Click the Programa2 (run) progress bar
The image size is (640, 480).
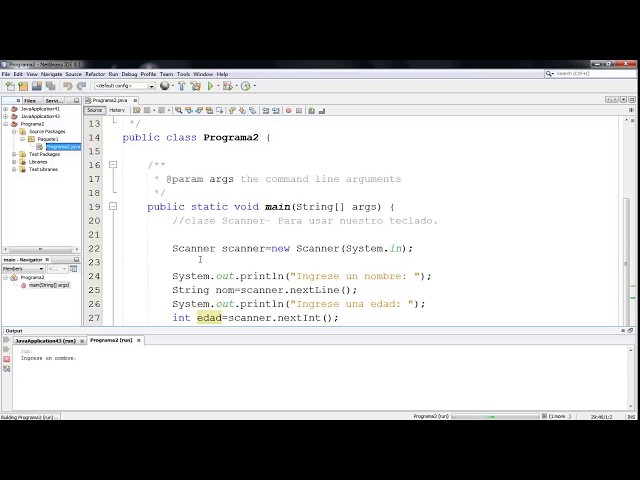coord(495,416)
